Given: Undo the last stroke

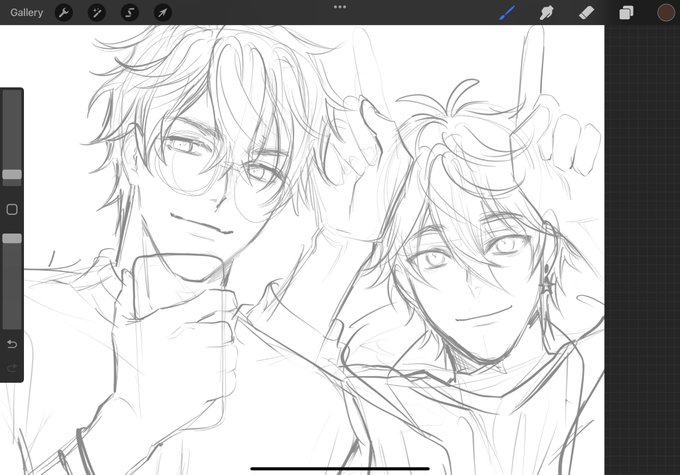Looking at the screenshot, I should pyautogui.click(x=12, y=344).
